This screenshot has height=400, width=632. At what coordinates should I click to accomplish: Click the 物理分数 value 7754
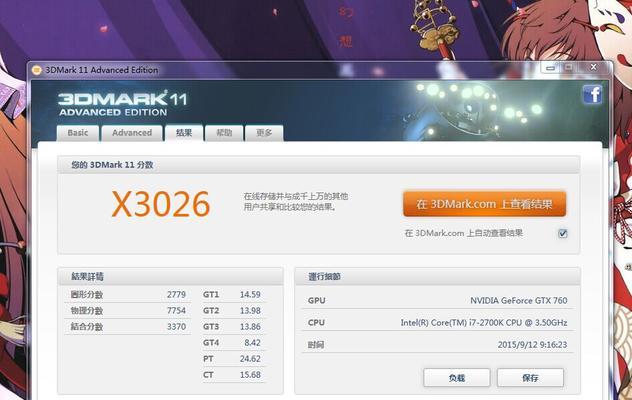[x=176, y=310]
